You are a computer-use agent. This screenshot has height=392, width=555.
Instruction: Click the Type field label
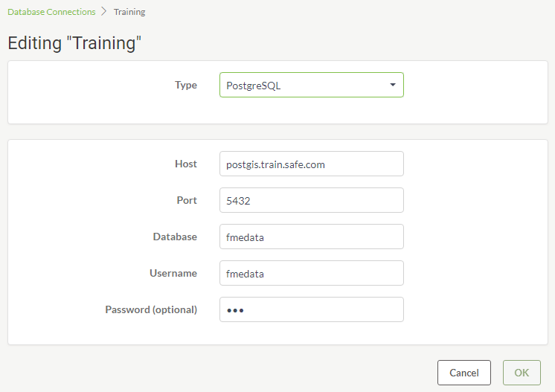click(186, 85)
